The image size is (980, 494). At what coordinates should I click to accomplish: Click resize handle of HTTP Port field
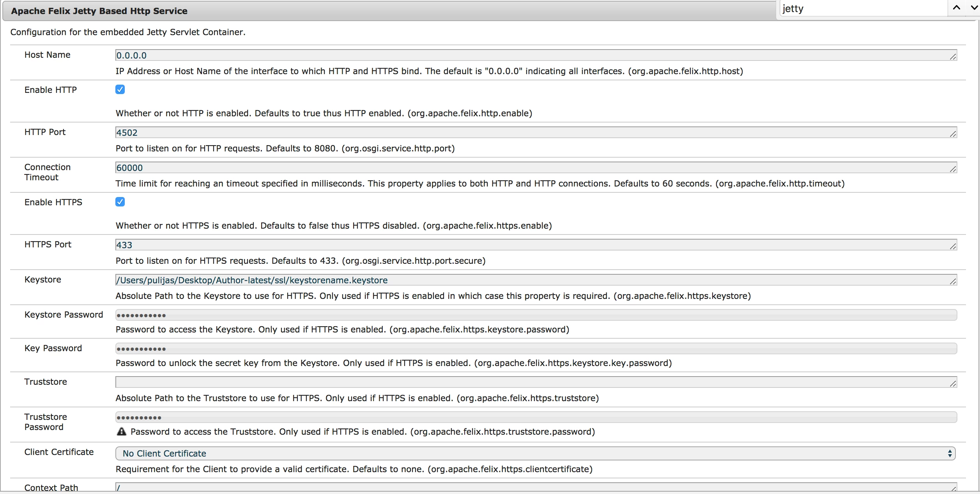pyautogui.click(x=953, y=134)
